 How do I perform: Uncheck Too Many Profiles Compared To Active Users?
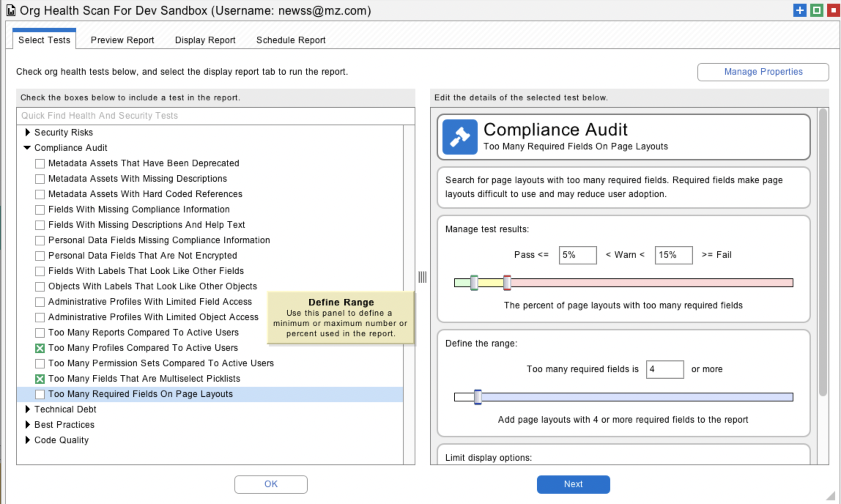[x=40, y=348]
